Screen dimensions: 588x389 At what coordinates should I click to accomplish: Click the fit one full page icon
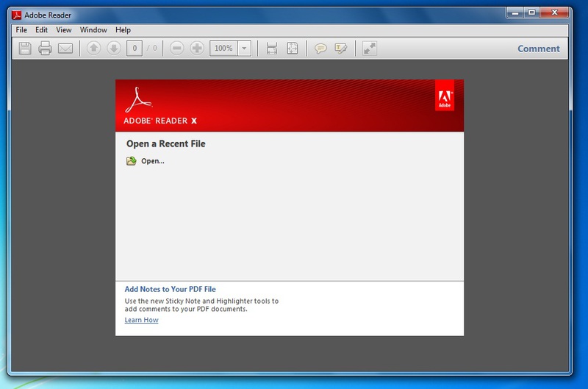292,49
